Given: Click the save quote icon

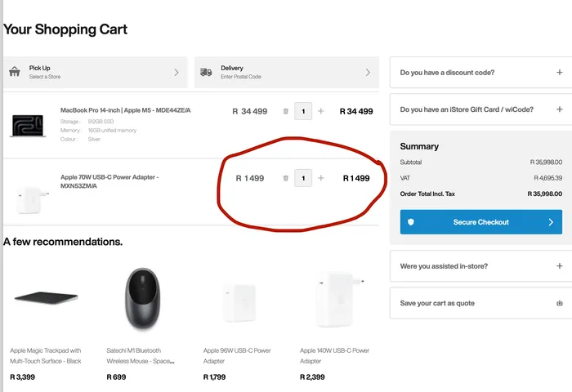Looking at the screenshot, I should coord(559,303).
